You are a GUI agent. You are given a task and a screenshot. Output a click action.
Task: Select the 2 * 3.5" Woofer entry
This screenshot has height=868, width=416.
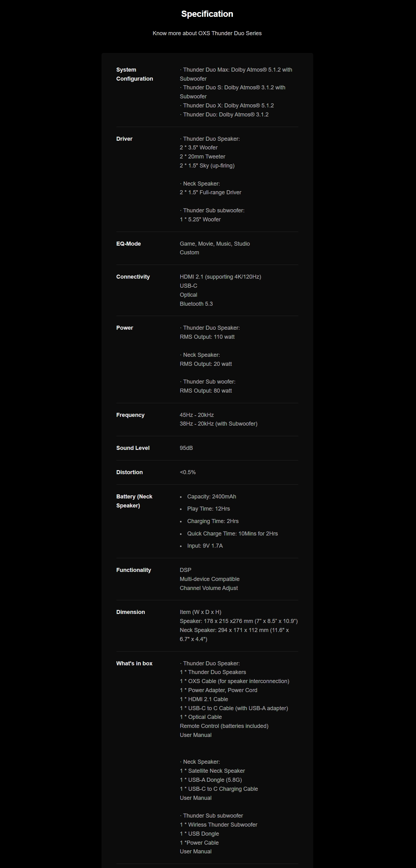coord(199,148)
